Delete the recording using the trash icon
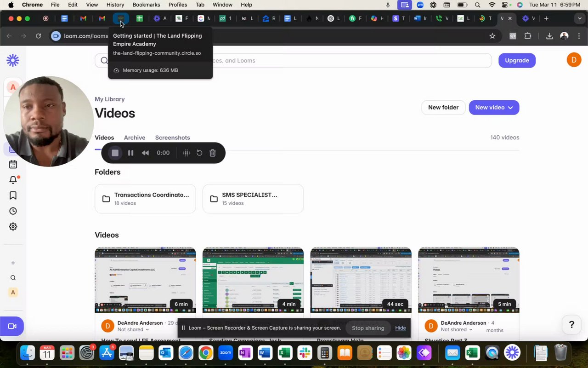The height and width of the screenshot is (368, 588). click(x=213, y=153)
